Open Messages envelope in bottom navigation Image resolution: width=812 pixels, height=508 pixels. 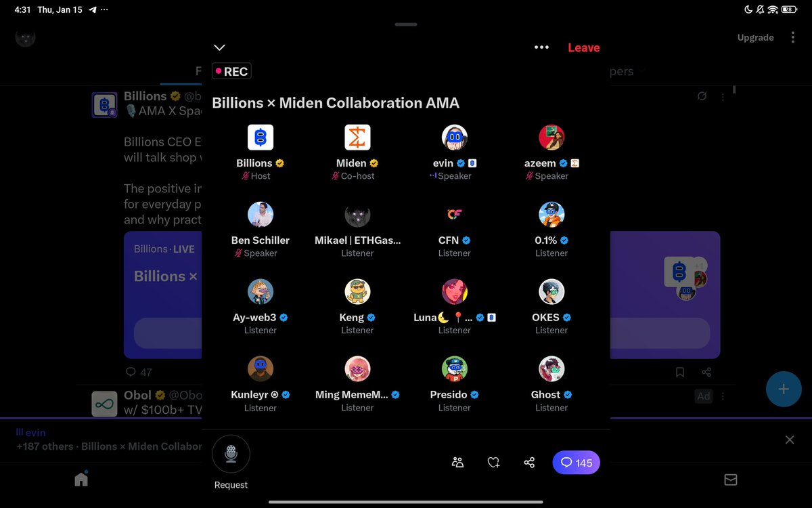tap(731, 480)
